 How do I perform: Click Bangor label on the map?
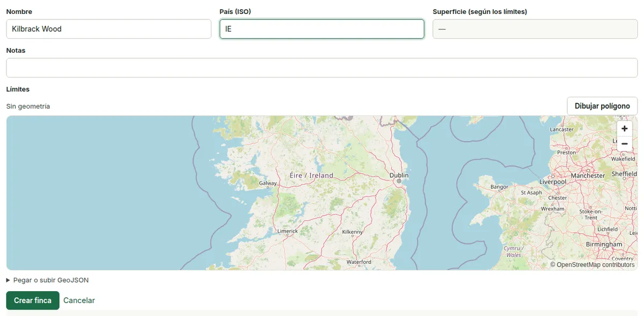(x=499, y=187)
